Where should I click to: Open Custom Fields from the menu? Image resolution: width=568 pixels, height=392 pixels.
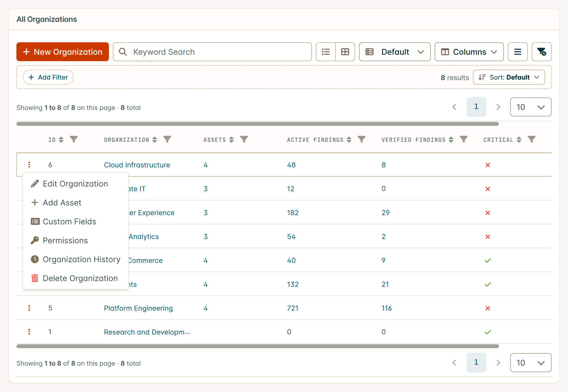point(75,222)
